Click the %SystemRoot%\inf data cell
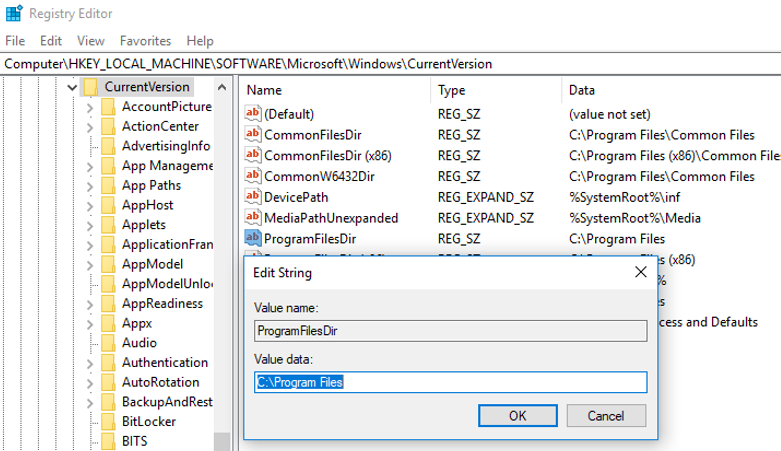781x451 pixels. point(625,197)
